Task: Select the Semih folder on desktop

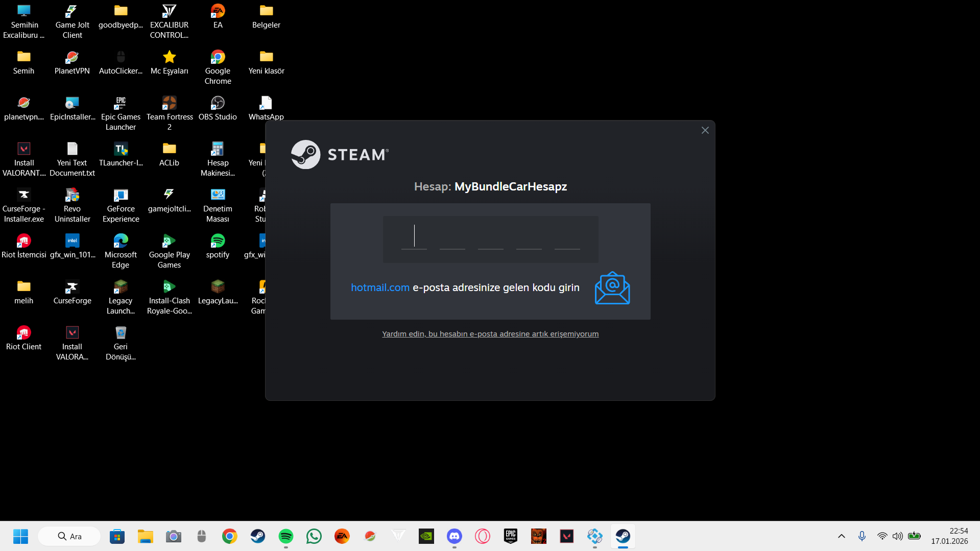Action: click(x=24, y=62)
